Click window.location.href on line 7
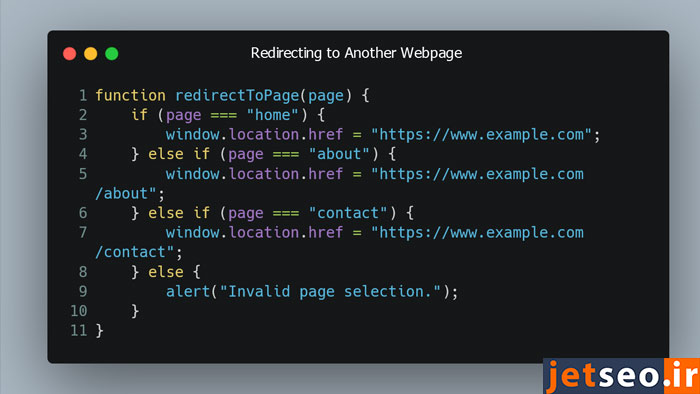 [x=254, y=232]
